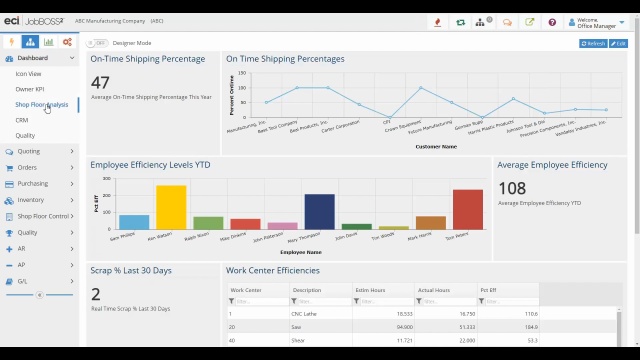Expand the Purchasing menu
Image resolution: width=640 pixels, height=360 pixels.
[72, 184]
